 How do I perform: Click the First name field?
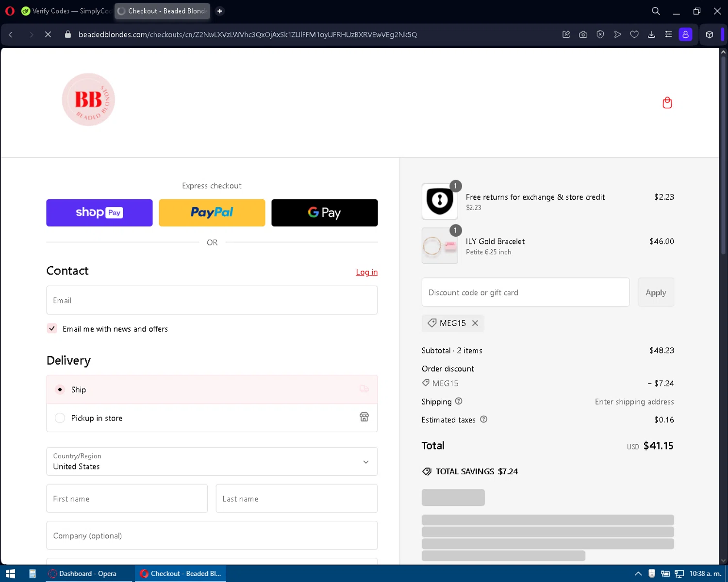click(x=127, y=499)
